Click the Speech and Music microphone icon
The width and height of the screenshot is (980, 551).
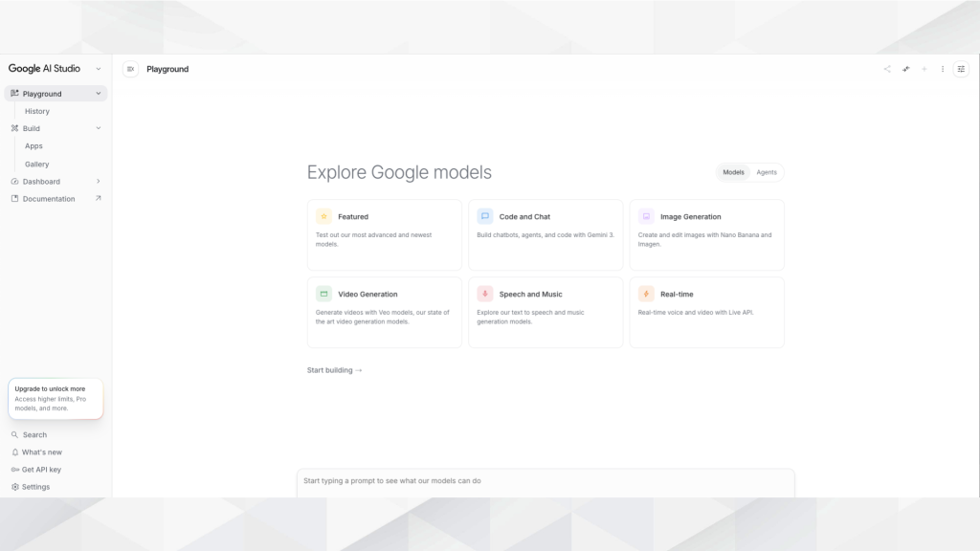click(x=485, y=294)
